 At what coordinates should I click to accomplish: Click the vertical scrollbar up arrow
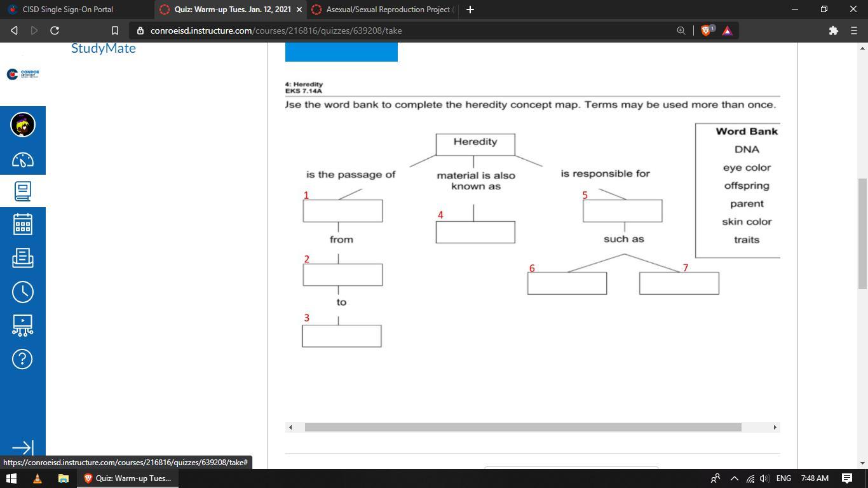point(863,48)
